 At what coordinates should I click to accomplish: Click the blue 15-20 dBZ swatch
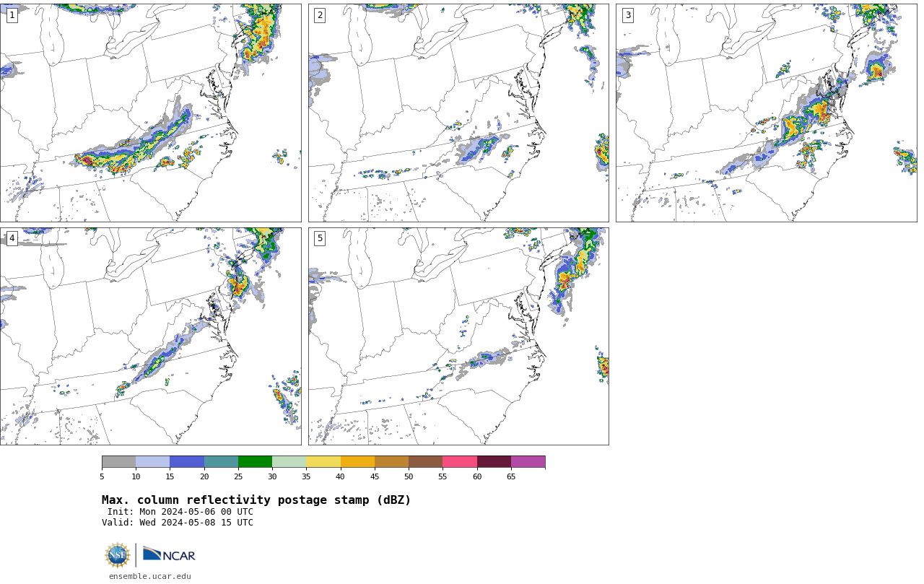[187, 462]
